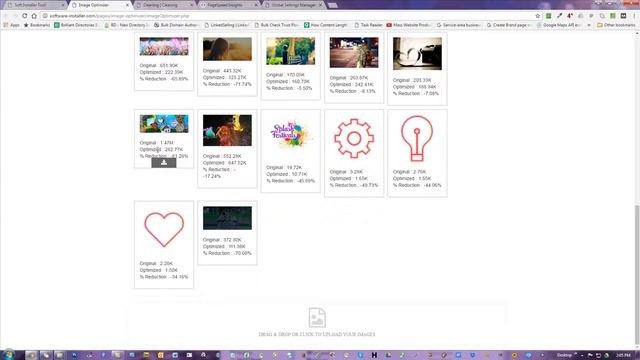Open the How Content Length bookmark
Viewport: 640px width, 360px height.
(x=326, y=25)
